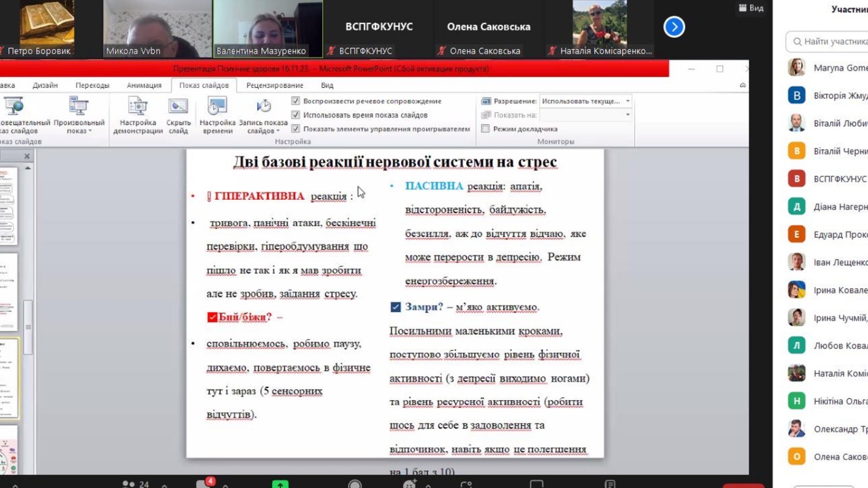Click Ірина Ковале avatar in participants list
This screenshot has width=868, height=488.
click(796, 290)
